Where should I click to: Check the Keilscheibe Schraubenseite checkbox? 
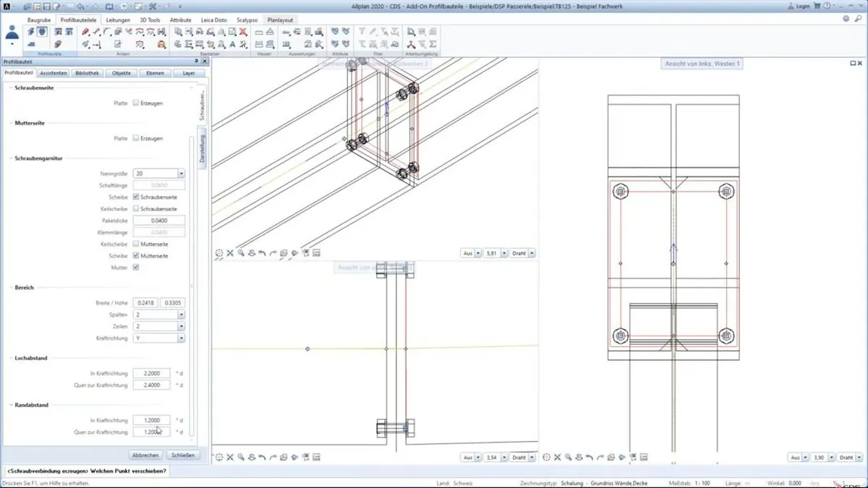[x=136, y=208]
